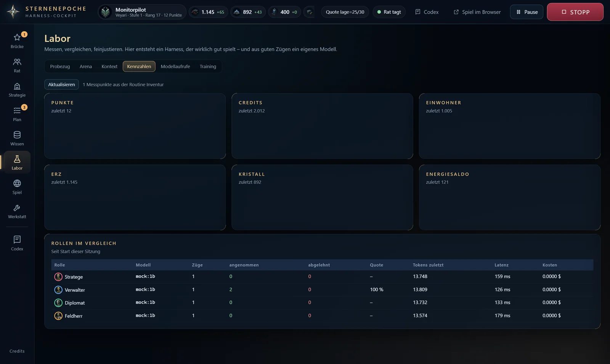The width and height of the screenshot is (610, 364).
Task: Click the Energiesaldo metric card
Action: [x=510, y=197]
